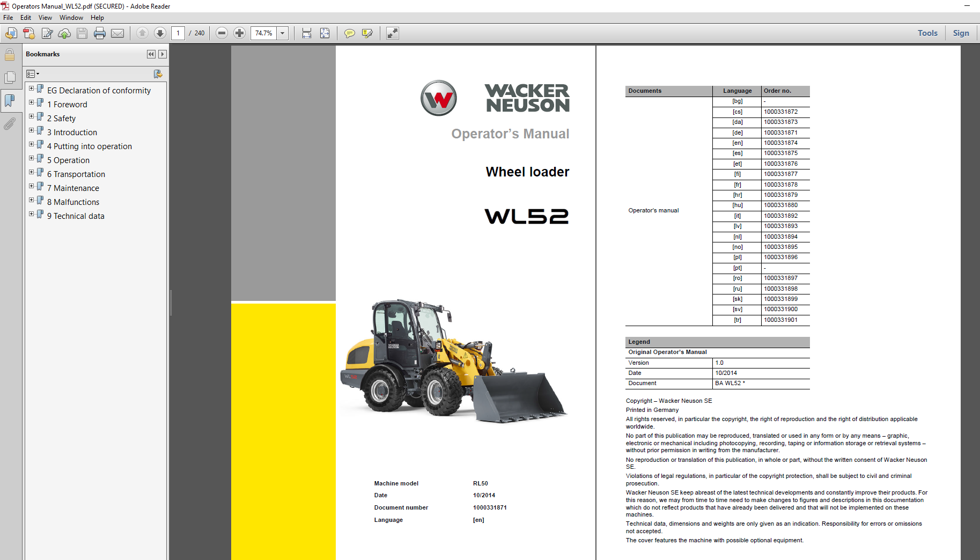Toggle the Bookmarks panel icon in sidebar
This screenshot has height=560, width=980.
[10, 100]
